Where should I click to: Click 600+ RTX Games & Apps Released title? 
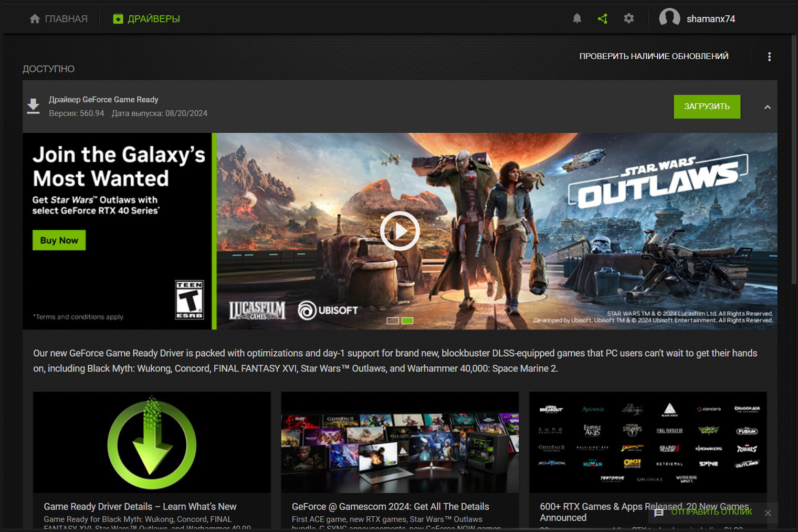pos(644,512)
